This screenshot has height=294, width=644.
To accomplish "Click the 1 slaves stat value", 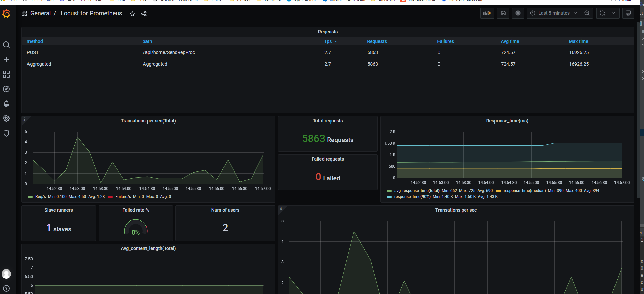I will pyautogui.click(x=59, y=228).
